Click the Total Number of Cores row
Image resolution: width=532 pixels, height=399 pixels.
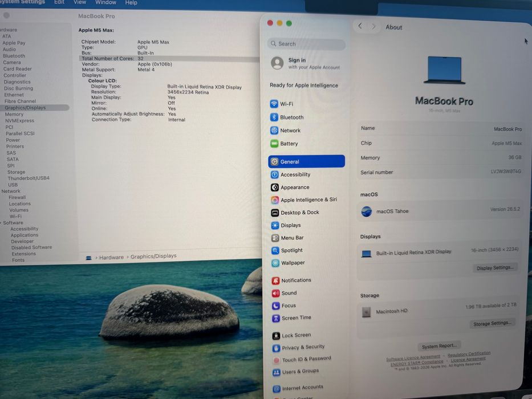point(170,59)
